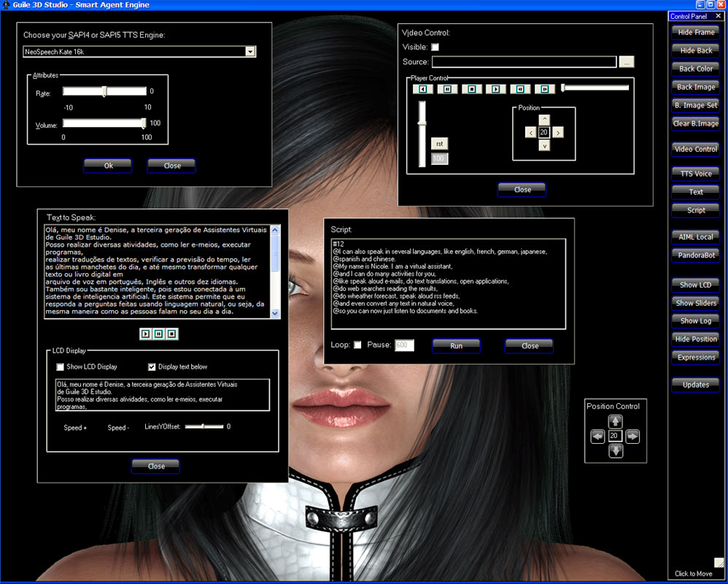The image size is (728, 584).
Task: Toggle the video Visible checkbox
Action: coord(435,47)
